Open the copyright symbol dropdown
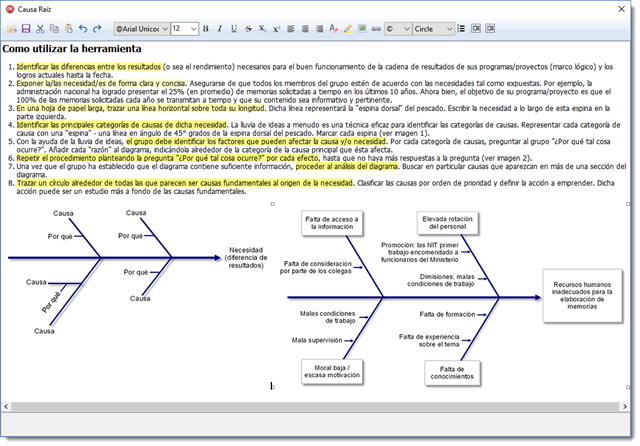The image size is (640, 446). tap(398, 29)
